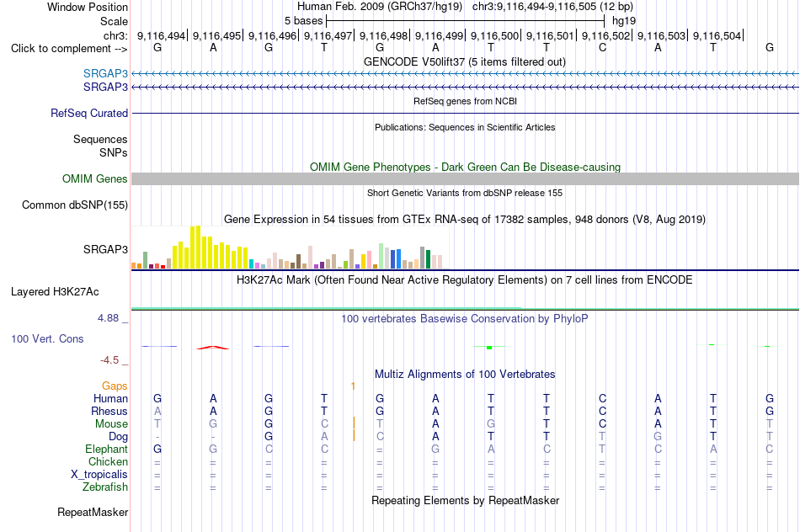This screenshot has width=800, height=532.
Task: Select the Human alignment row label
Action: coord(110,398)
